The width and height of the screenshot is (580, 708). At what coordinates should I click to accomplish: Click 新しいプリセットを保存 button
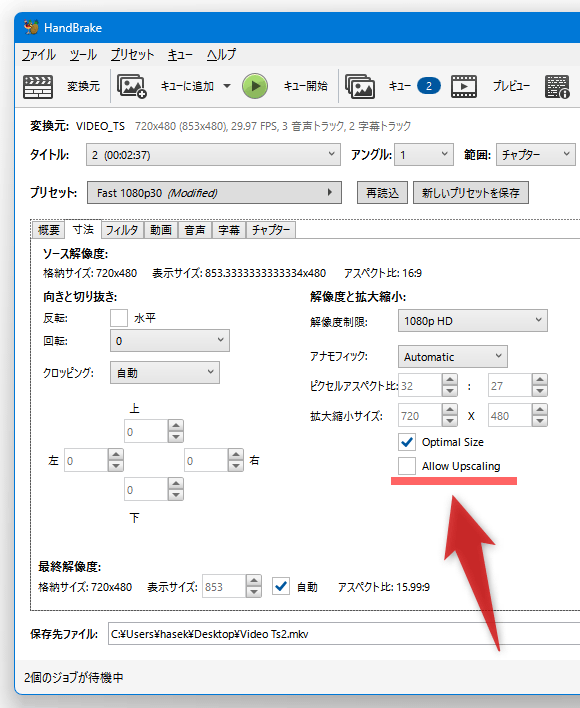click(471, 193)
